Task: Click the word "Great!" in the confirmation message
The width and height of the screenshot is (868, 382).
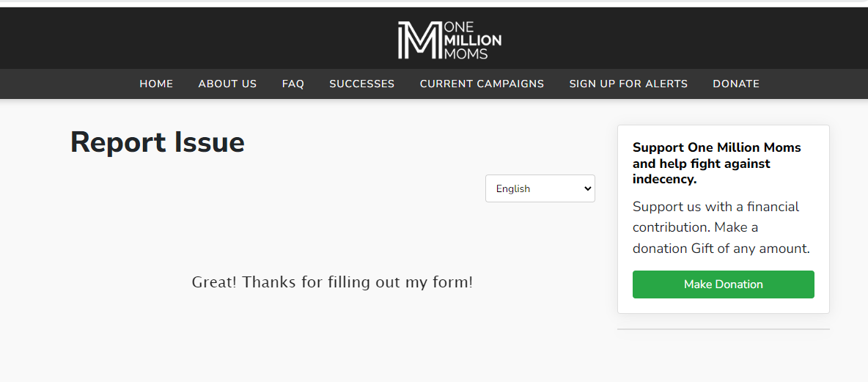Action: click(x=214, y=282)
